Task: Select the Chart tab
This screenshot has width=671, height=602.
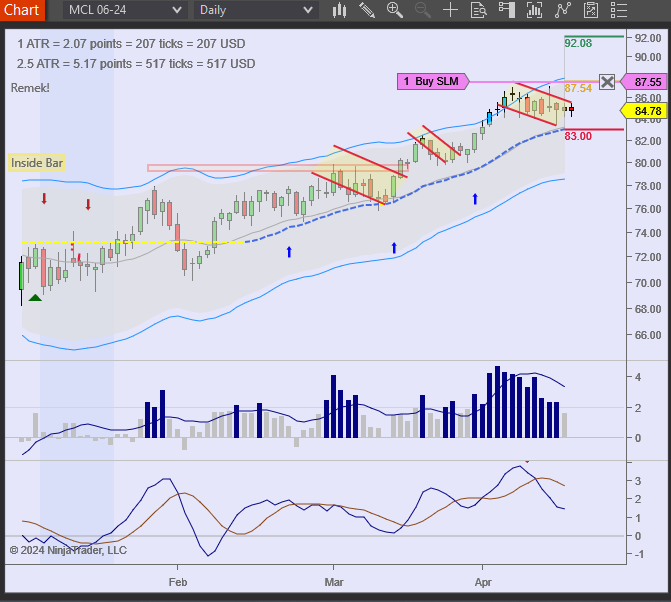Action: (x=21, y=9)
